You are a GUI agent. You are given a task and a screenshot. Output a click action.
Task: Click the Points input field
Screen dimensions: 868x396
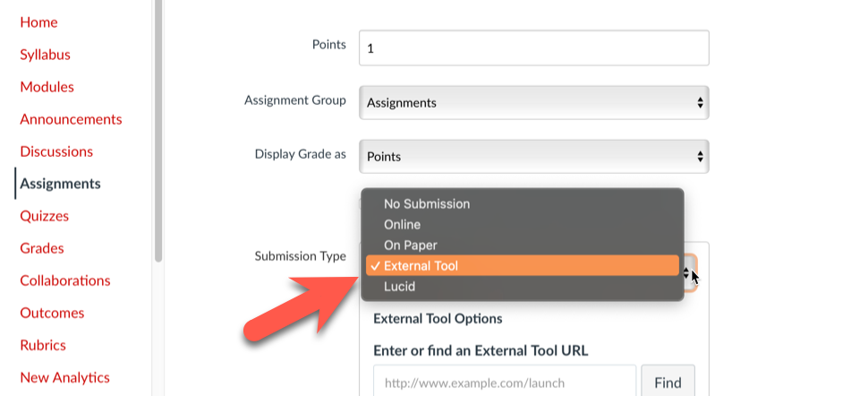pos(533,48)
